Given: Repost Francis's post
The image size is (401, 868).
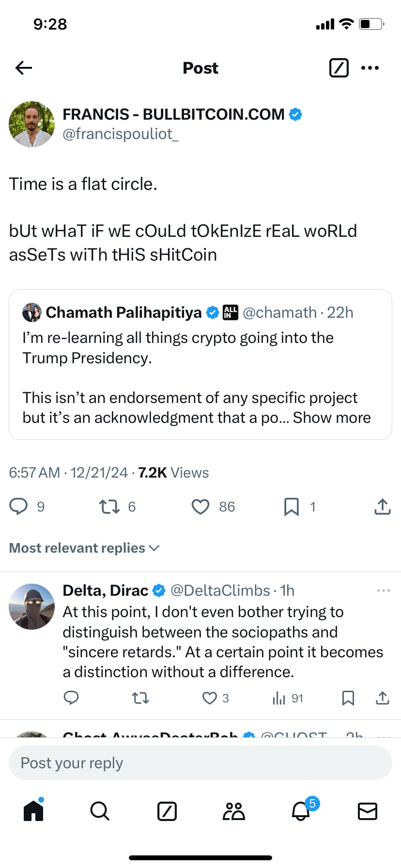Looking at the screenshot, I should 109,507.
